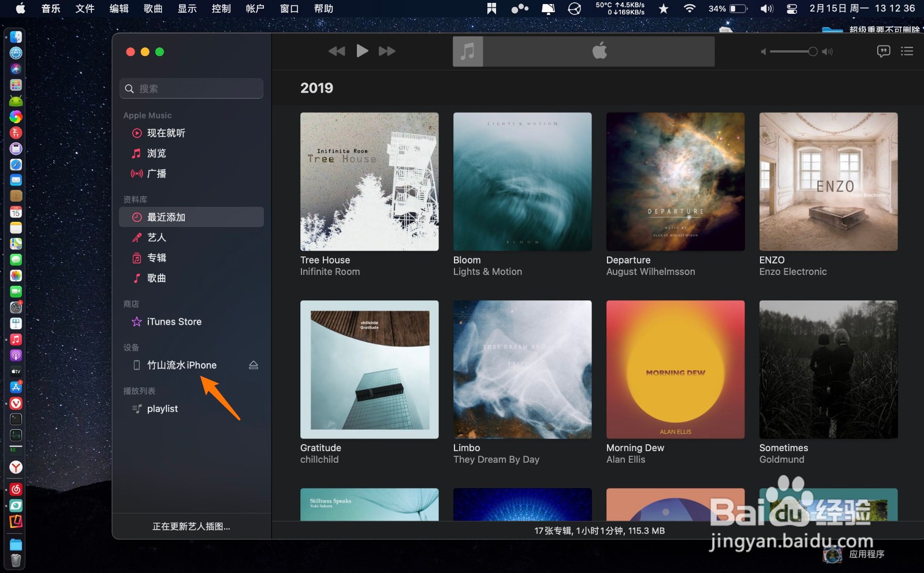
Task: Click artist name Alan Ellis
Action: tap(626, 459)
